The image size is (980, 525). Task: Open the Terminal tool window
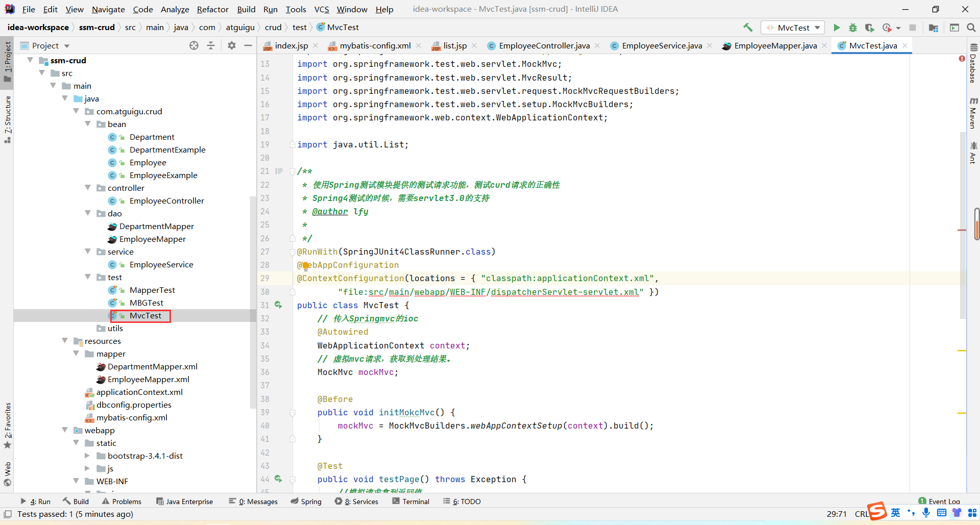pos(411,502)
